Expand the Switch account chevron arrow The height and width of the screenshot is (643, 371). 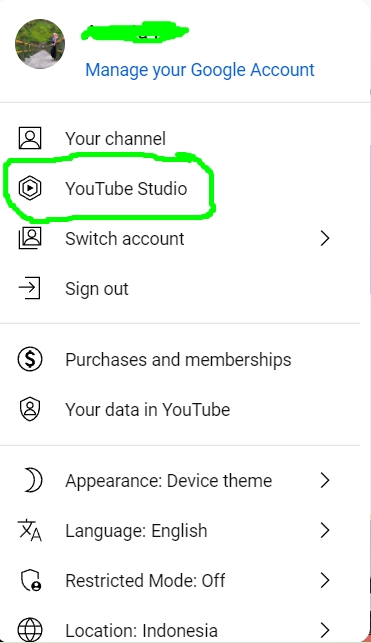point(325,238)
